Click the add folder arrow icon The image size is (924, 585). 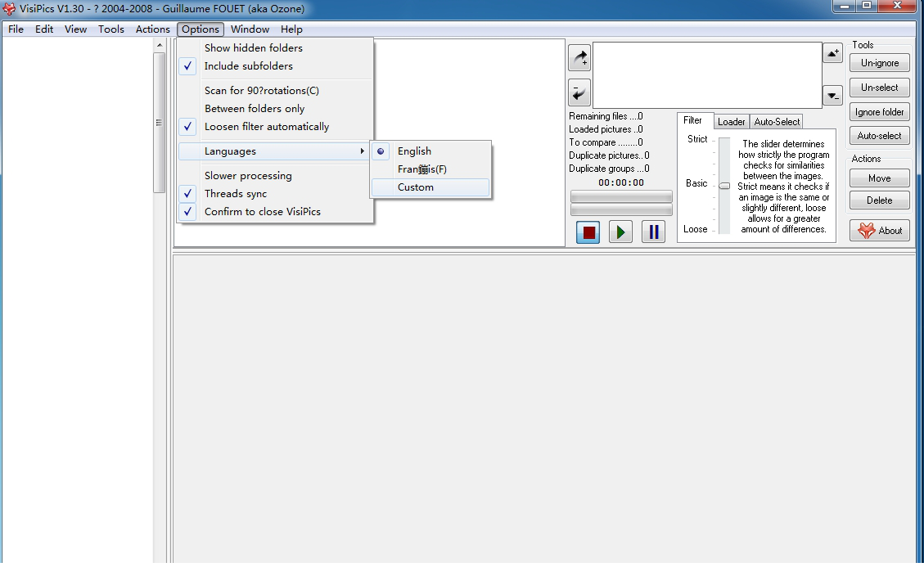(580, 58)
